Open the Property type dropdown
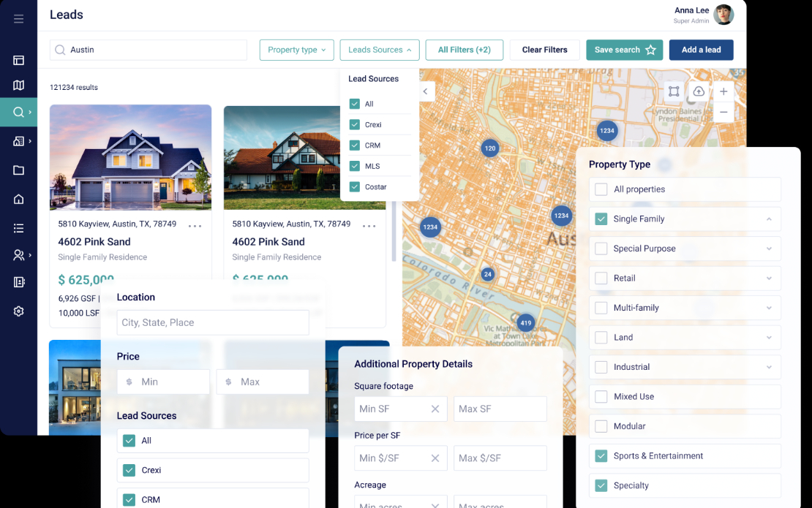 (297, 50)
